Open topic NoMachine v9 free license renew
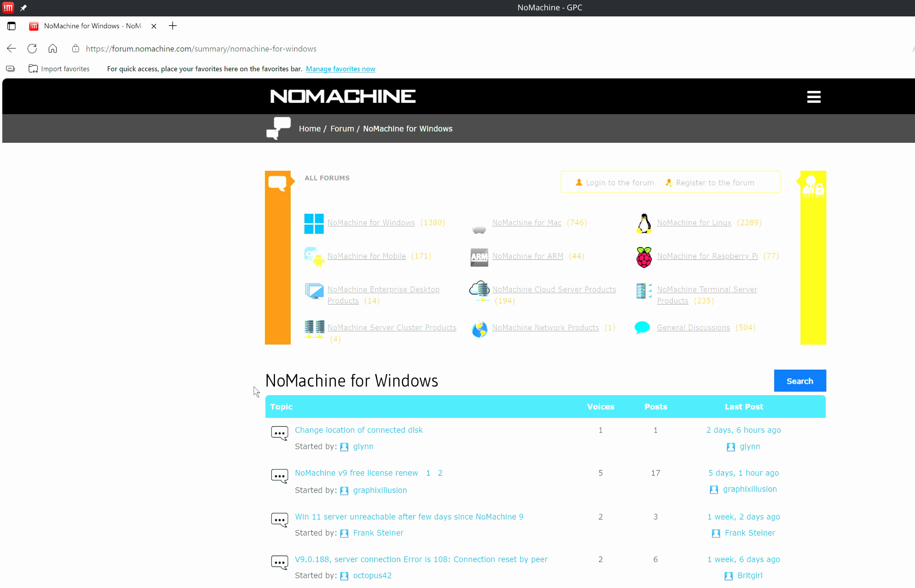This screenshot has width=915, height=588. click(x=356, y=473)
